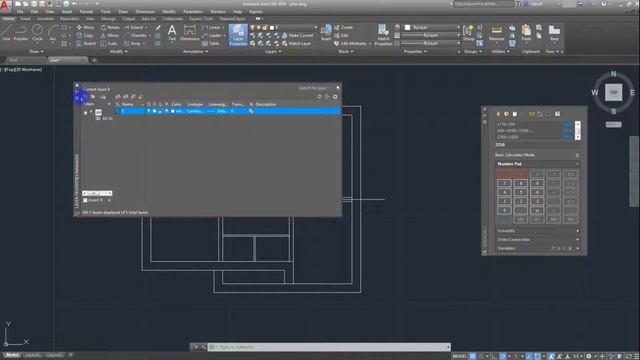
Task: Open the Format menu
Action: coord(86,12)
